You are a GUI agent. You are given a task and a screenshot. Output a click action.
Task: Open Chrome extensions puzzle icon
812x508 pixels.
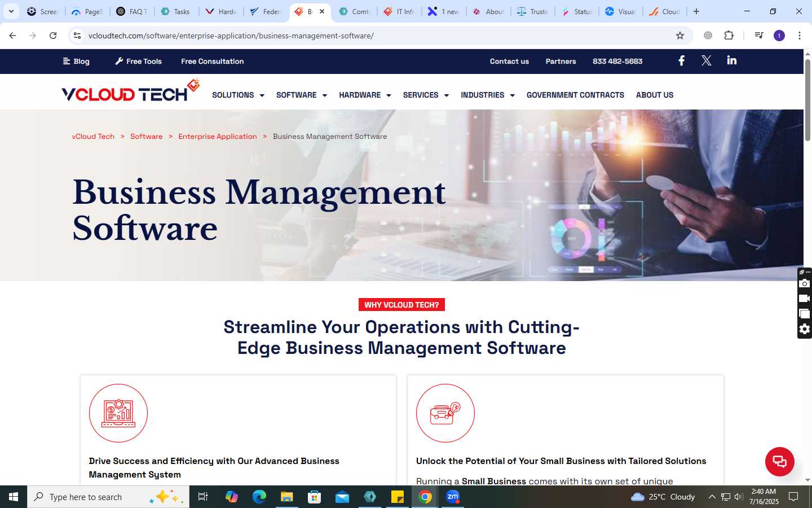[729, 36]
